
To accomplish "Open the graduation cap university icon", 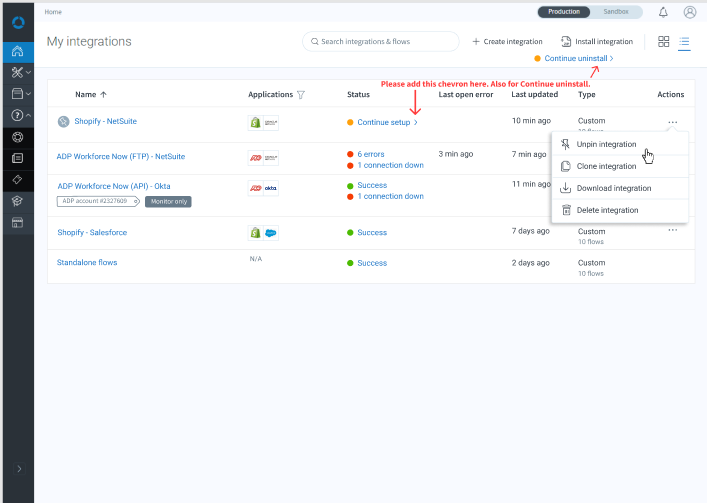I will [x=17, y=200].
